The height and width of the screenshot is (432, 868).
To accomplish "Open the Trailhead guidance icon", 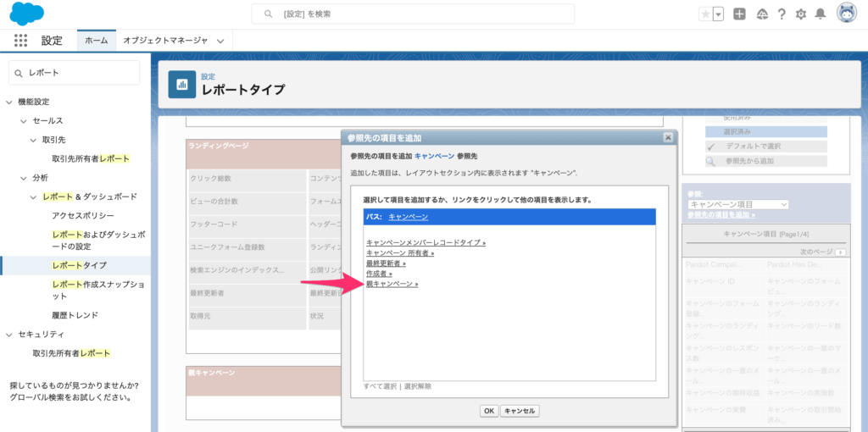I will (x=762, y=14).
